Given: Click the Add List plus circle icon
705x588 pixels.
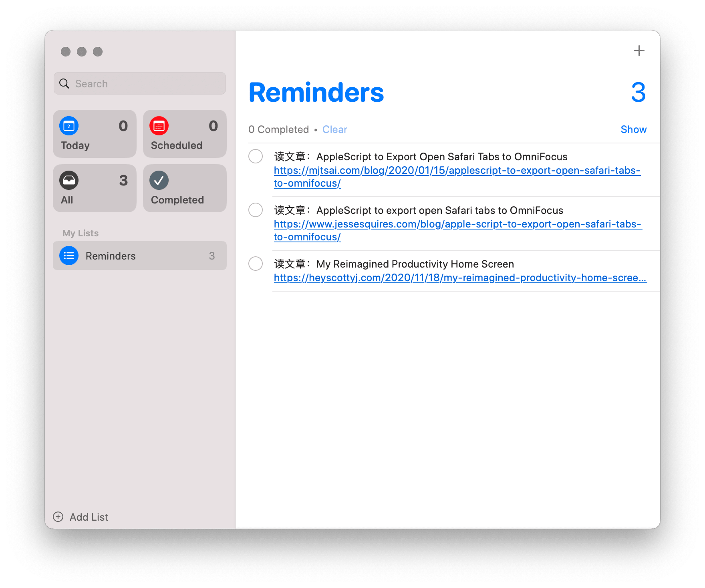Looking at the screenshot, I should [x=58, y=517].
